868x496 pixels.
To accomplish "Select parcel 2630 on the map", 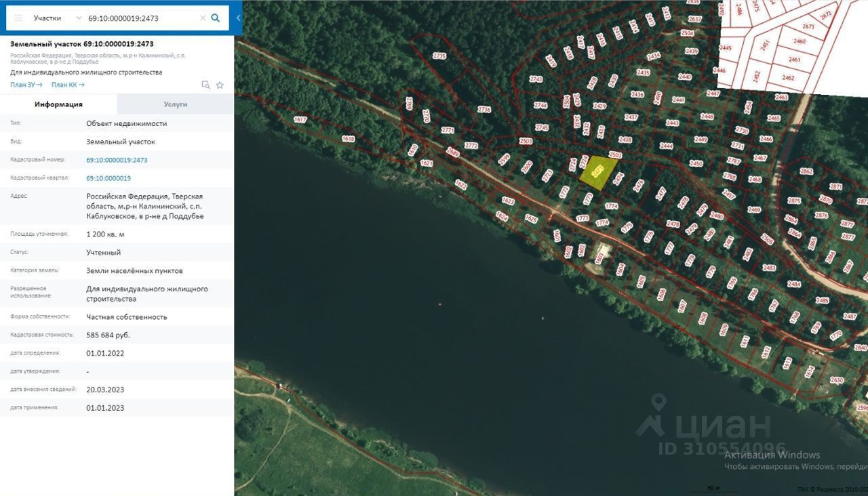I will [x=837, y=380].
